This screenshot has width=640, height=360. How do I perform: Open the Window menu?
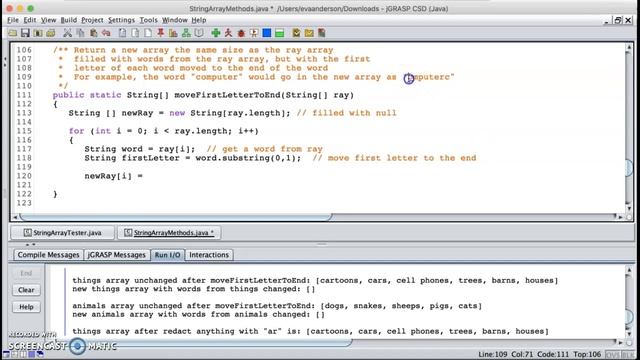(175, 20)
